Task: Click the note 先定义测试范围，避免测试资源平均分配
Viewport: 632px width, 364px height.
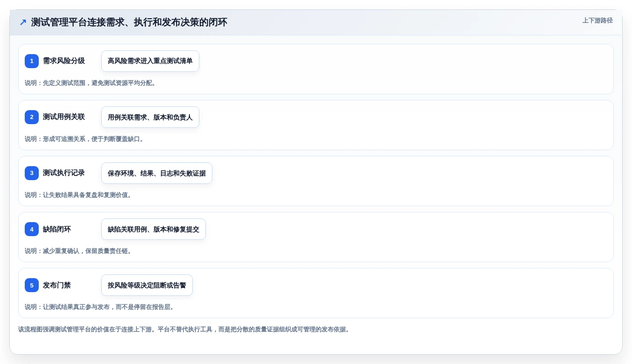Action: pos(90,83)
